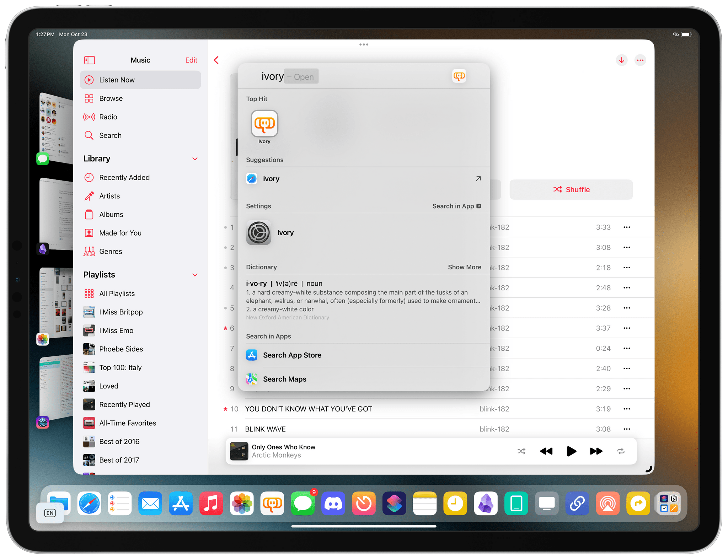Image resolution: width=728 pixels, height=560 pixels.
Task: Click the skip forward playback button
Action: point(595,451)
